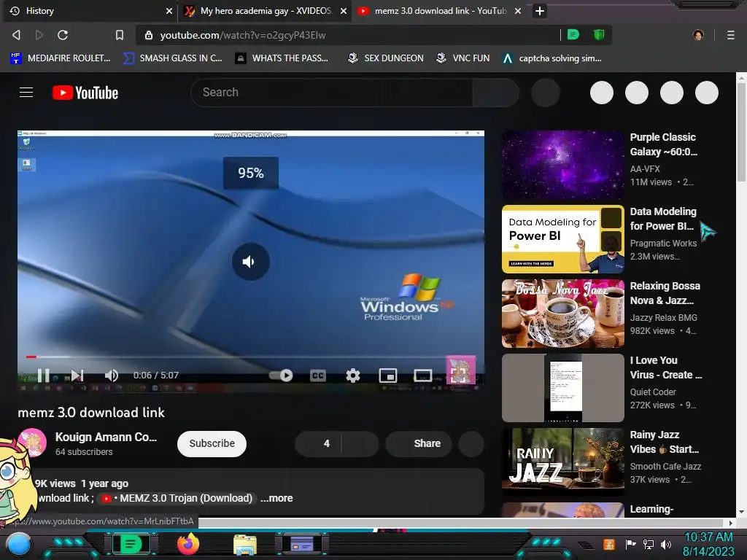
Task: Open the system tray volume icon
Action: 666,544
